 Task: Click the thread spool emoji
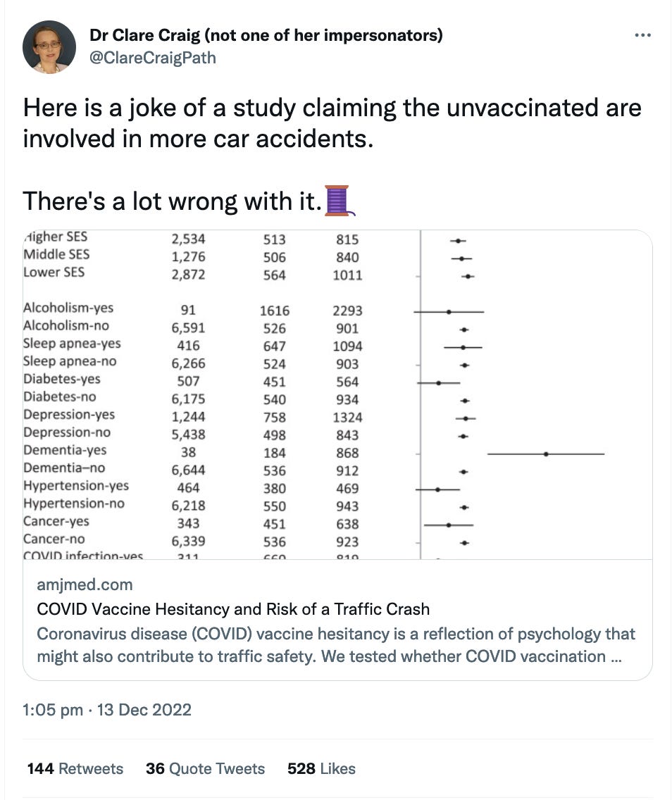tap(338, 200)
